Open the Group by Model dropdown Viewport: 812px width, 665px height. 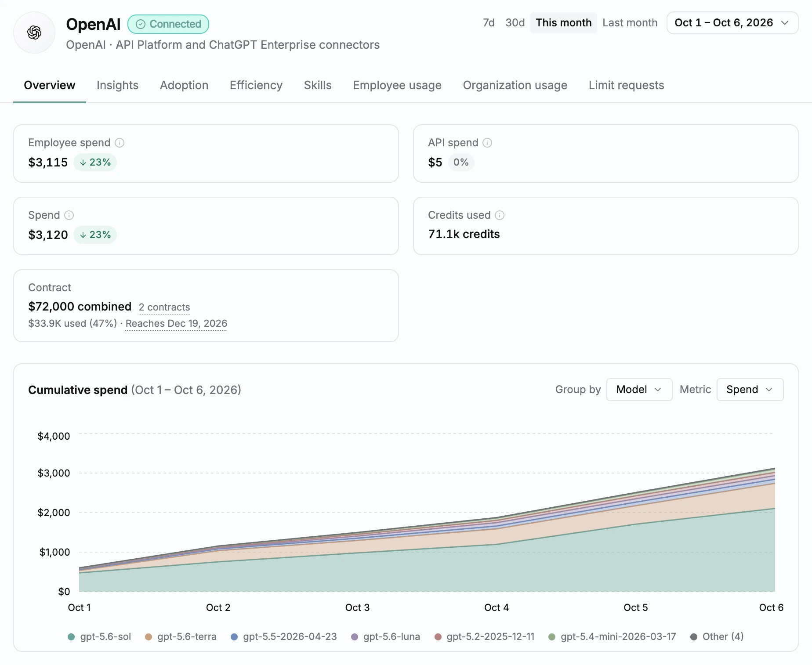[x=639, y=390]
